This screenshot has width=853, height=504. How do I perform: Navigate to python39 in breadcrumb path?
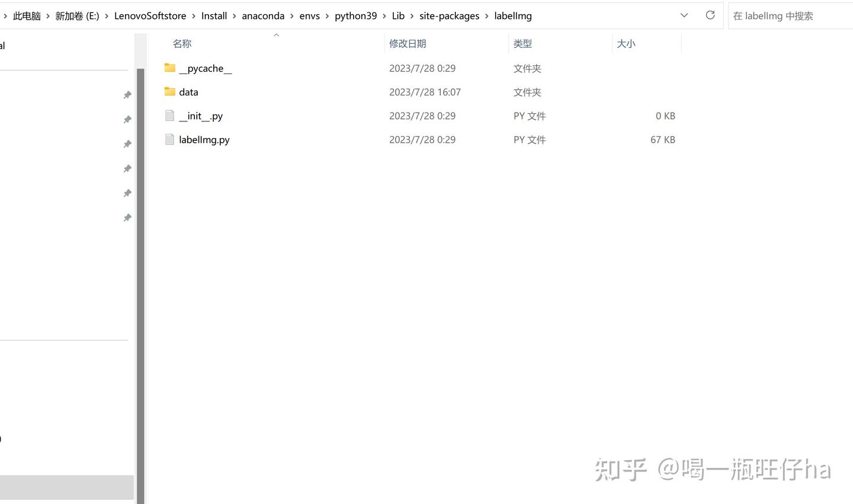point(355,16)
